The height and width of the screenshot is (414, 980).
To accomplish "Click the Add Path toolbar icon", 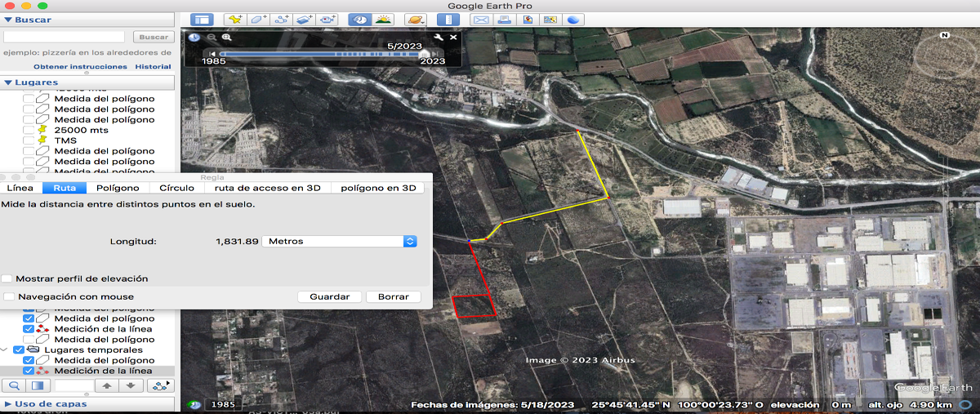I will click(x=283, y=19).
